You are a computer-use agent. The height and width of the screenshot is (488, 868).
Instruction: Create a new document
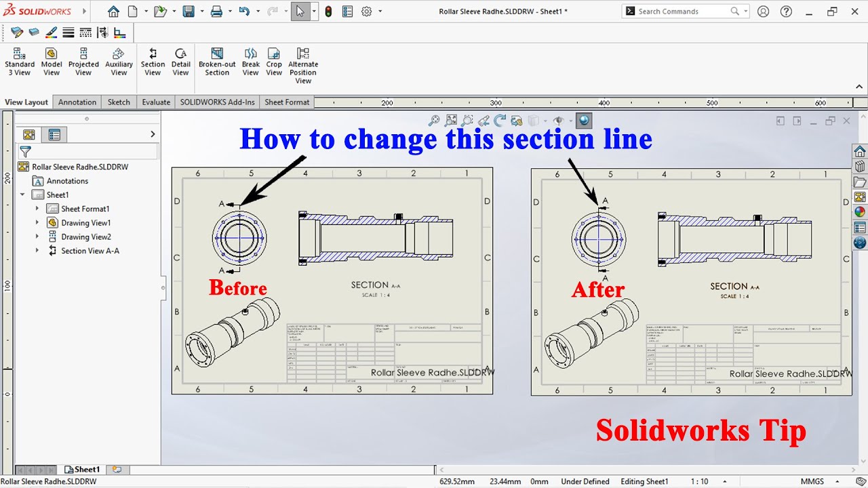pos(133,12)
